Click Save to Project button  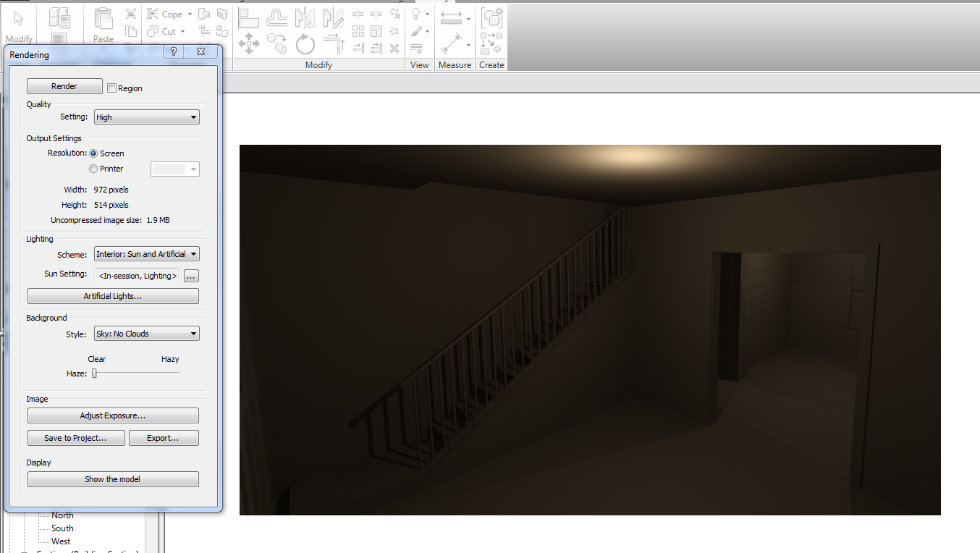point(76,438)
